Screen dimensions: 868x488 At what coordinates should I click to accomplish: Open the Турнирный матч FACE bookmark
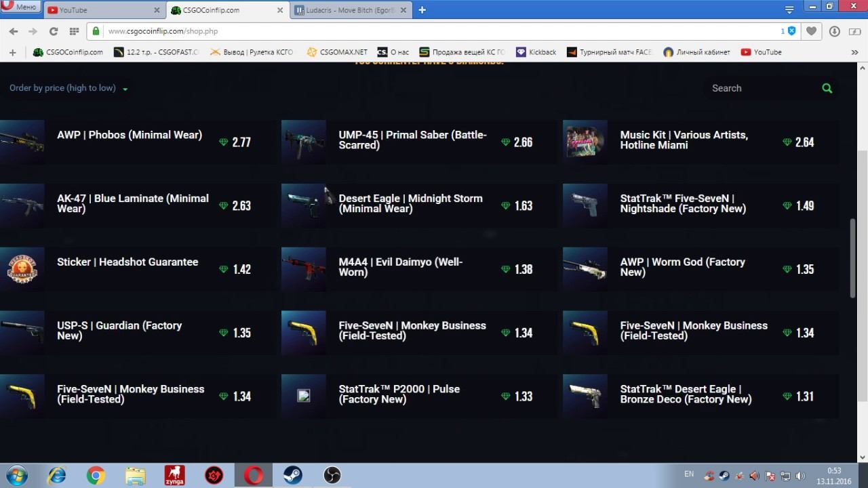coord(609,52)
